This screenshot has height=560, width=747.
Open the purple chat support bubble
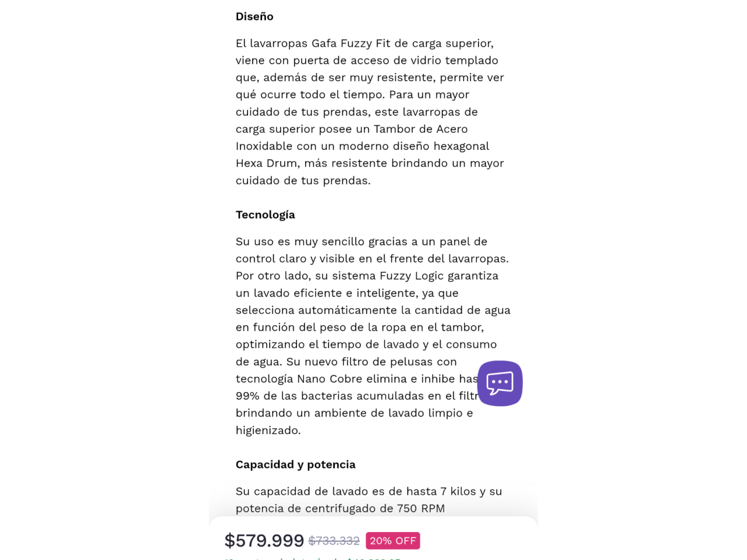(x=500, y=383)
